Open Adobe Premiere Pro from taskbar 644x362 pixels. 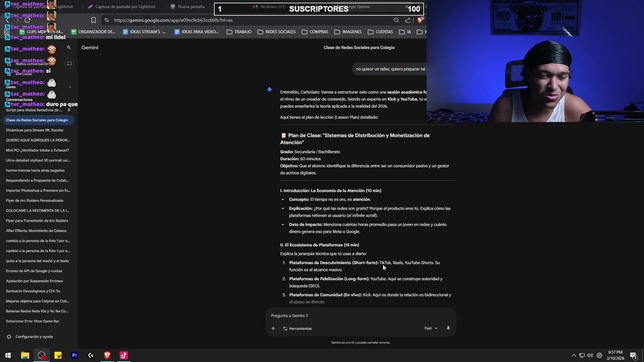point(74,355)
